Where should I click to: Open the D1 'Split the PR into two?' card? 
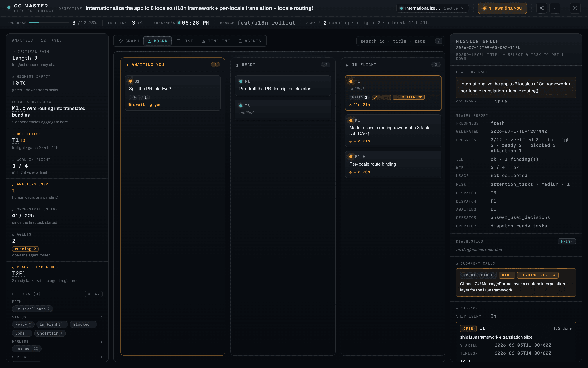tap(173, 93)
